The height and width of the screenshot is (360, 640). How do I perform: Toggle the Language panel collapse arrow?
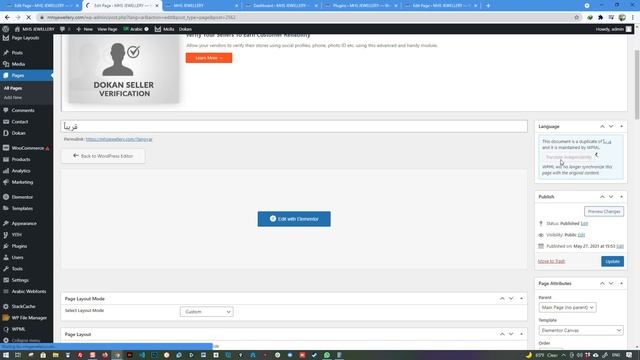point(621,127)
